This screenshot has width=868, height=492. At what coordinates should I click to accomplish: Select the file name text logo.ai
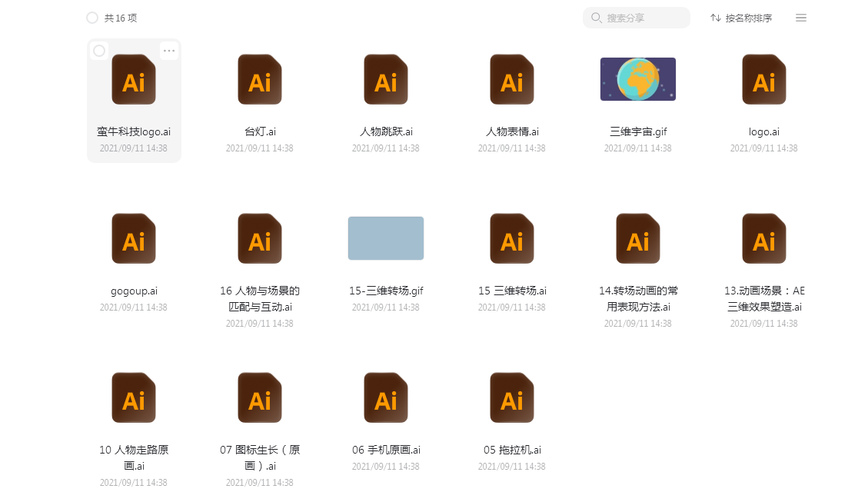764,131
